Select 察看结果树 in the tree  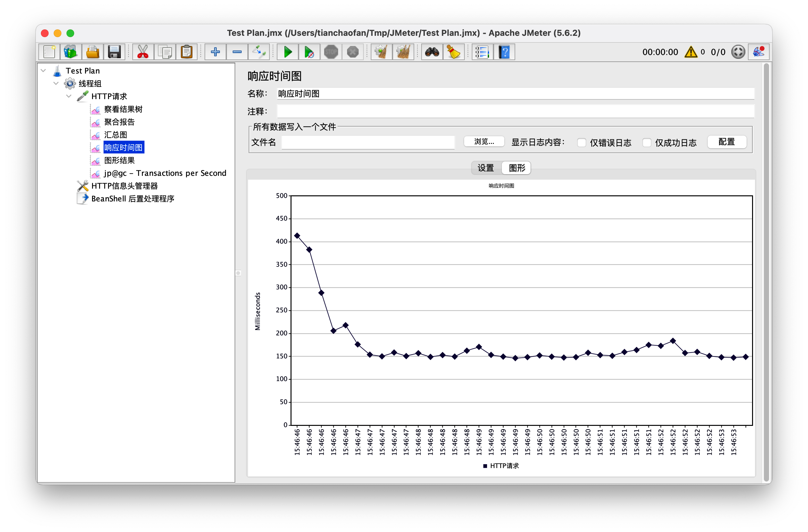[x=123, y=109]
